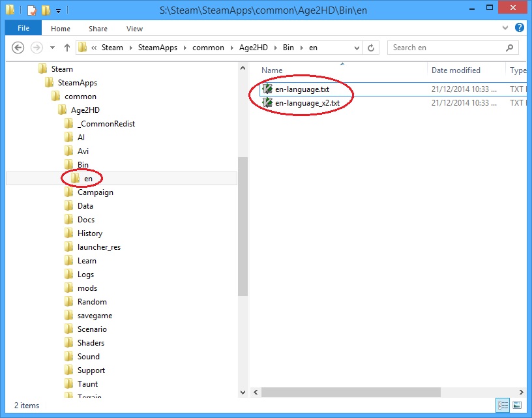The image size is (532, 418).
Task: Select common folder in the tree
Action: pos(80,97)
